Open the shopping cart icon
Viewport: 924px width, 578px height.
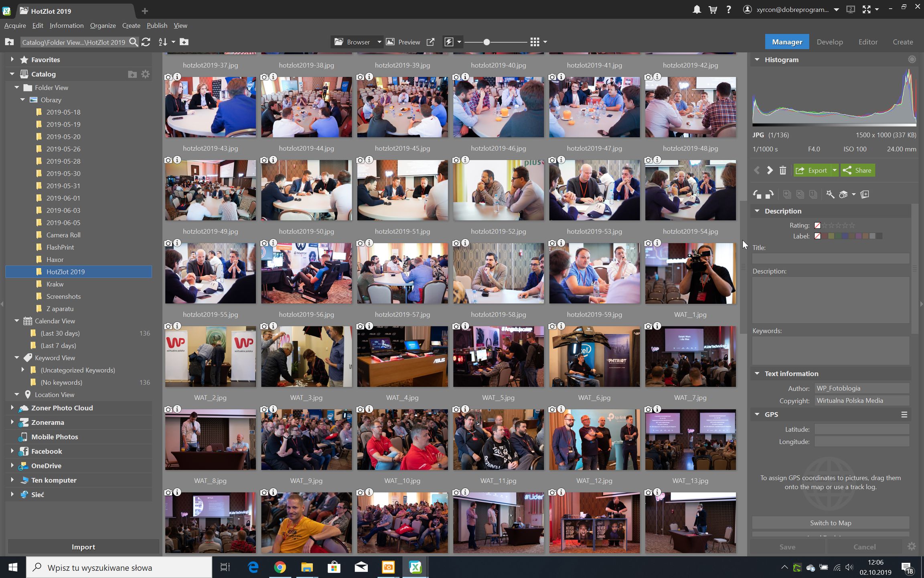[x=713, y=10]
